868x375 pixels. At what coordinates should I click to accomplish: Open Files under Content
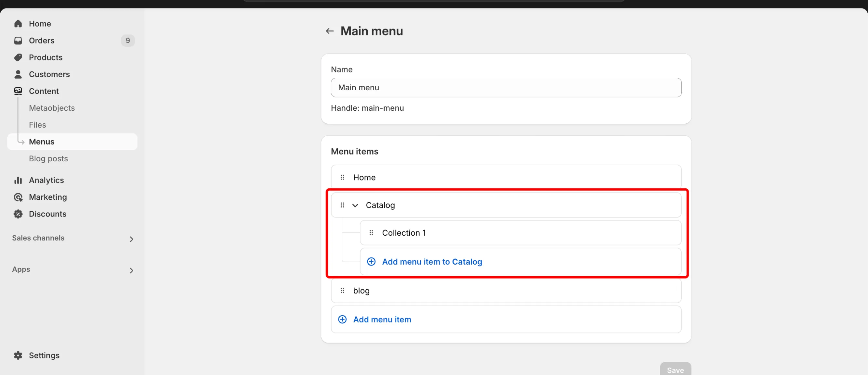[37, 125]
